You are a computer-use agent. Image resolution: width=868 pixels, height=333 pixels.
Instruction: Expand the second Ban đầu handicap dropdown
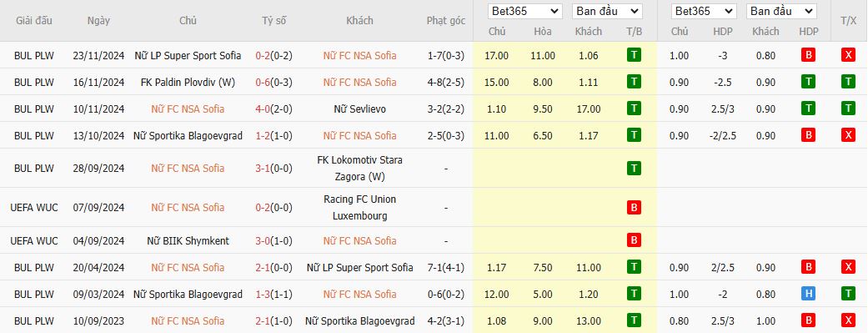[781, 11]
